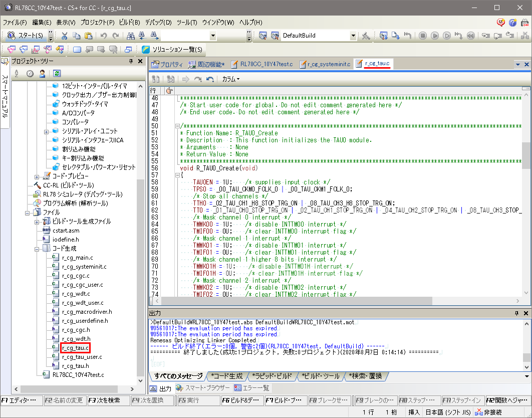
Task: Click the Undo arrow in main toolbar
Action: click(x=104, y=36)
